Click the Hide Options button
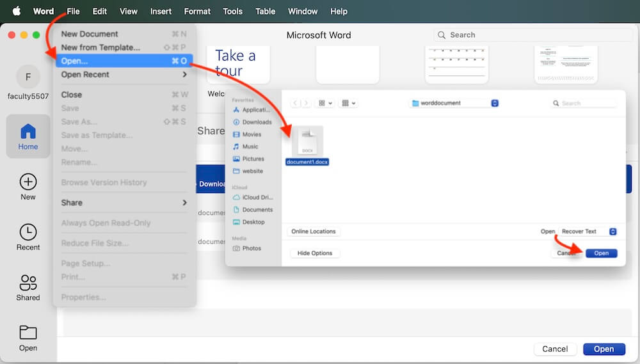The height and width of the screenshot is (364, 640). [x=315, y=253]
